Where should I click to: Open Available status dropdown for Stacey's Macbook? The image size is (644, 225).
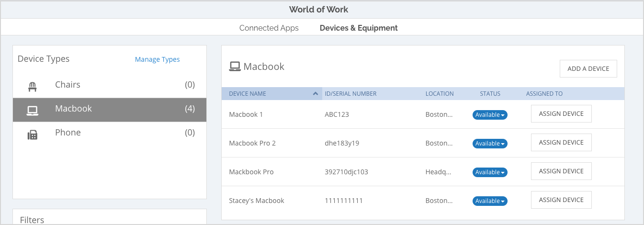tap(490, 201)
